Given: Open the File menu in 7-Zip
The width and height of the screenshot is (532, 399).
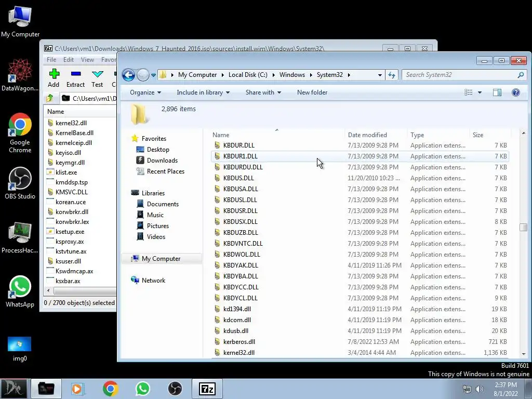Looking at the screenshot, I should [x=51, y=60].
